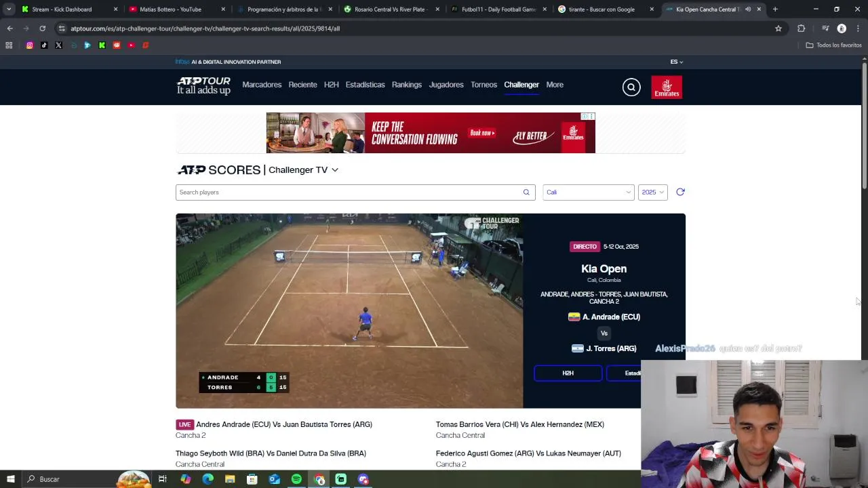The width and height of the screenshot is (868, 488).
Task: Open Tomas Barrios Vera Vs Alex Hernandez match link
Action: click(x=520, y=424)
